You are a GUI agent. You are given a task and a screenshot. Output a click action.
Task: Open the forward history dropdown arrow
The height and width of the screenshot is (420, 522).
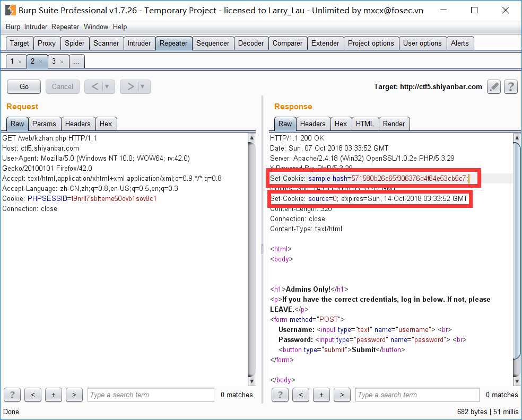[143, 87]
